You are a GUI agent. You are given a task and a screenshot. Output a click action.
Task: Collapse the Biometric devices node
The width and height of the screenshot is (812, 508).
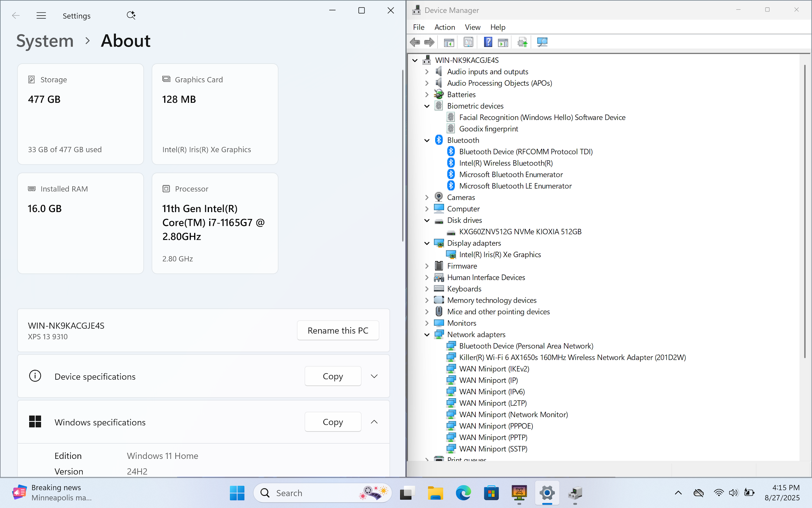427,106
